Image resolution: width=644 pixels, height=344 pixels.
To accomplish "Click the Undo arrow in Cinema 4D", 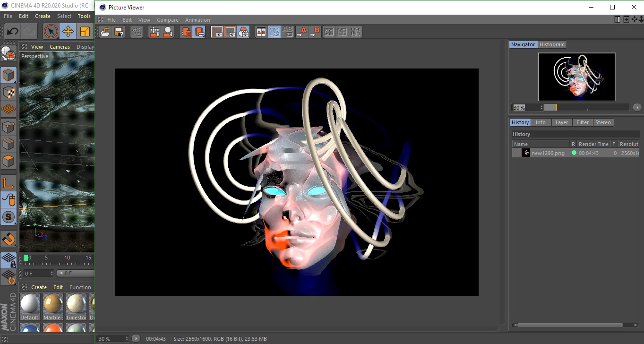I will (x=12, y=32).
